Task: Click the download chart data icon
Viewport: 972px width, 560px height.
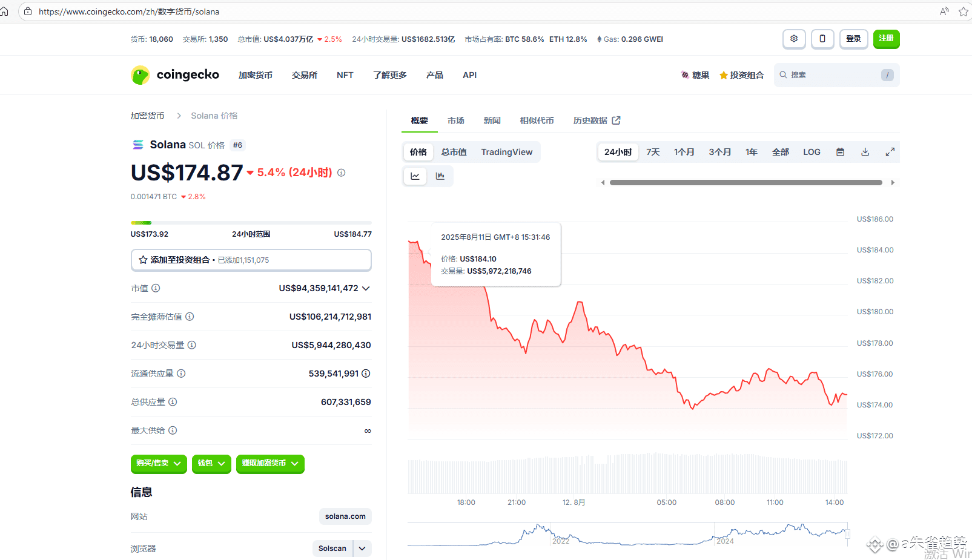Action: pos(865,152)
